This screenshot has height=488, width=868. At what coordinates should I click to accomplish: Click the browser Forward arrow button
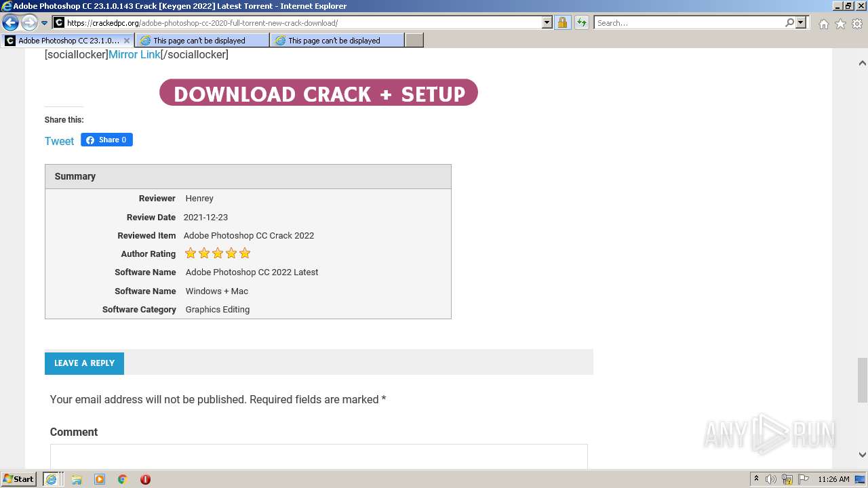tap(29, 22)
